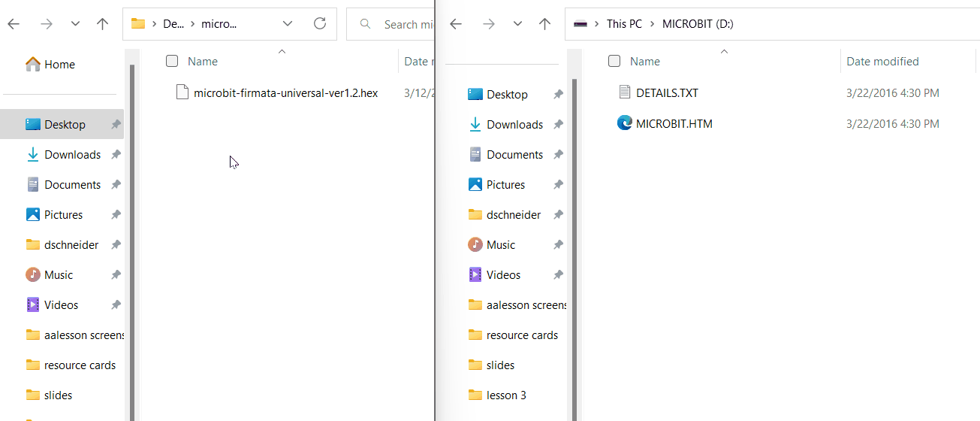
Task: Open DETAILS.TXT text file
Action: point(667,93)
